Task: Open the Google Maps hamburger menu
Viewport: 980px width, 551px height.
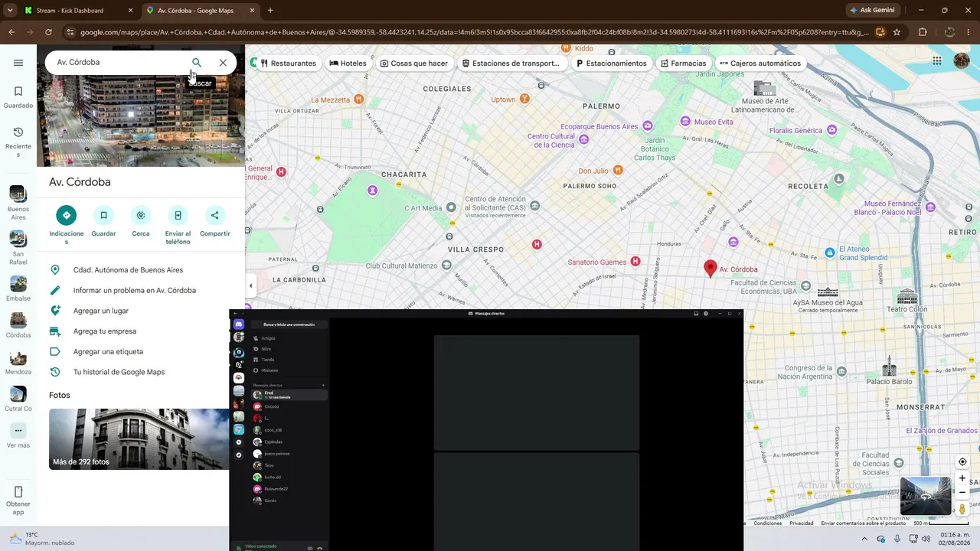Action: point(18,63)
